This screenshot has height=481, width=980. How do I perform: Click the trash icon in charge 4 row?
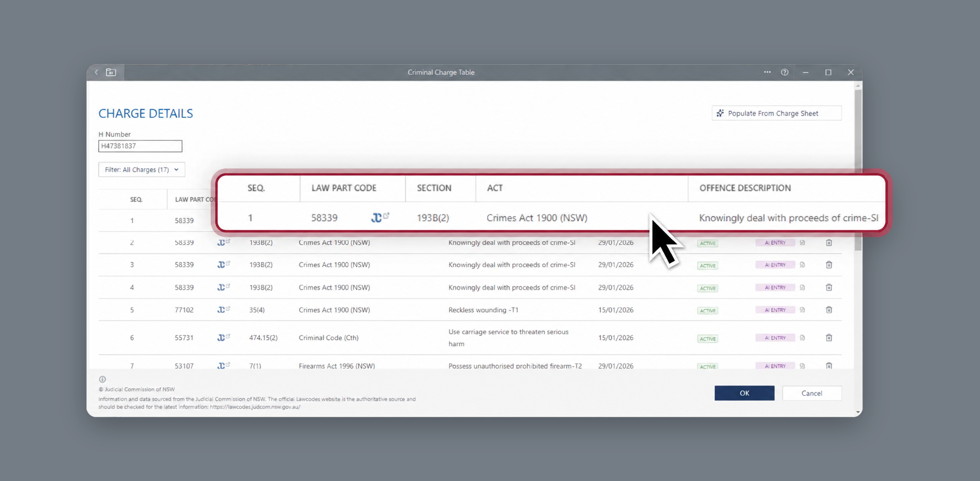click(x=829, y=287)
